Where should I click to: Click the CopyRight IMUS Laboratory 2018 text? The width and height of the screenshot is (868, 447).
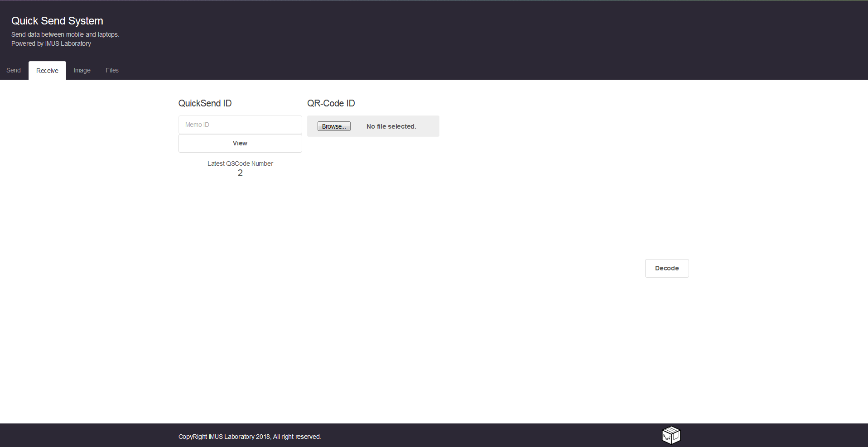[249, 437]
